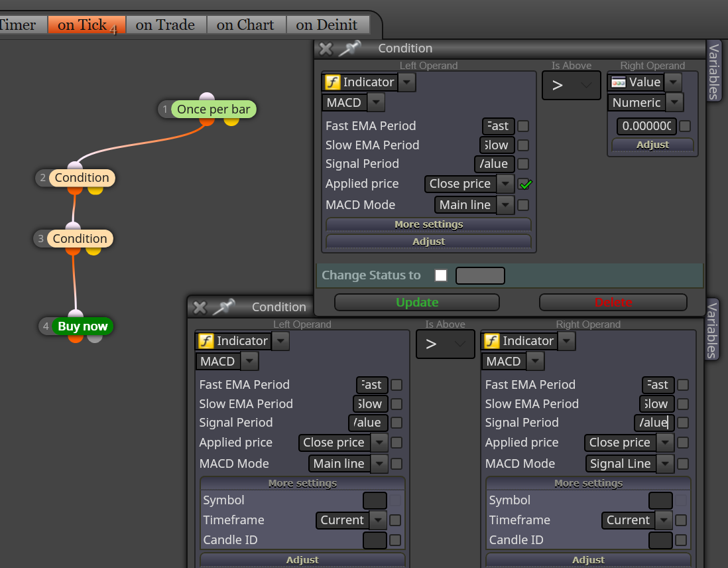
Task: Click the yellow connector under Condition node 2
Action: (95, 190)
